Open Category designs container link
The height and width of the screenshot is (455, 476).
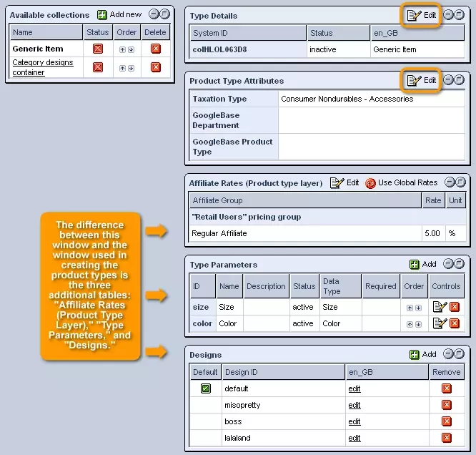tap(42, 67)
